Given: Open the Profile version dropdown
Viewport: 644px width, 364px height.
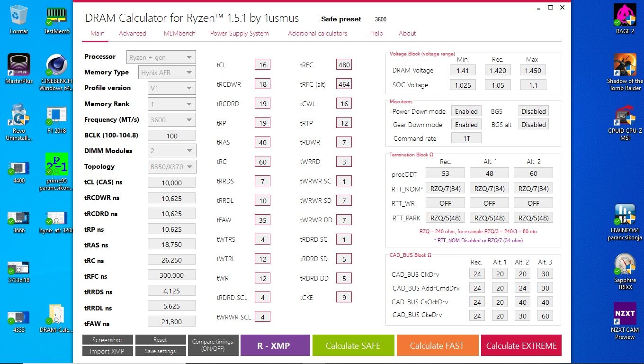Looking at the screenshot, I should pos(171,88).
